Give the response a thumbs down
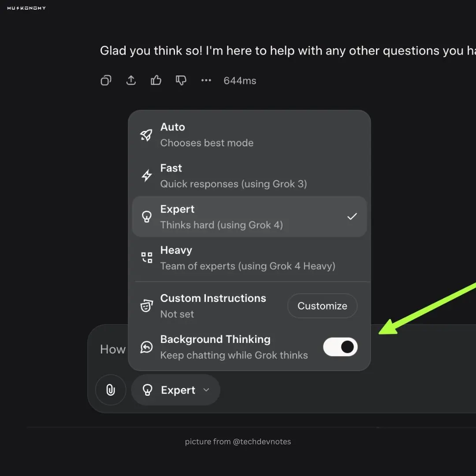Viewport: 476px width, 476px height. click(181, 81)
